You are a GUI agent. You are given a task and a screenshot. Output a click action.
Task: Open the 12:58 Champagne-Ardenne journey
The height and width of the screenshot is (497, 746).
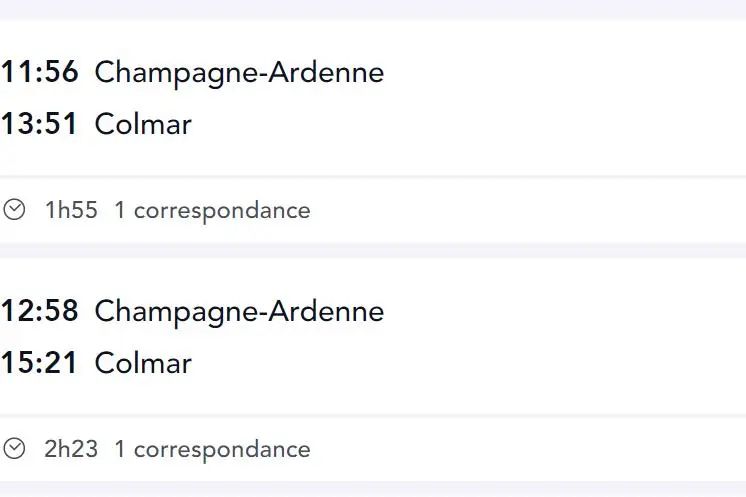[x=239, y=312]
